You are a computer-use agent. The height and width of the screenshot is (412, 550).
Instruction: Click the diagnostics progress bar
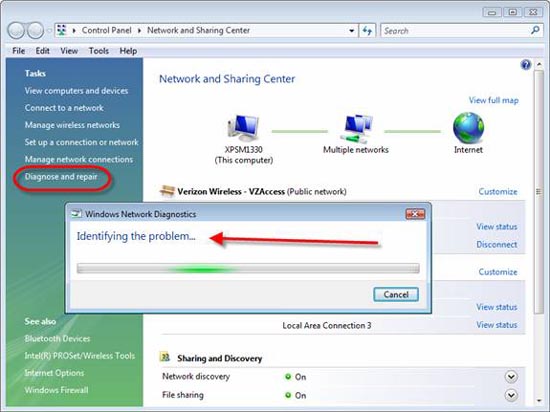click(248, 269)
